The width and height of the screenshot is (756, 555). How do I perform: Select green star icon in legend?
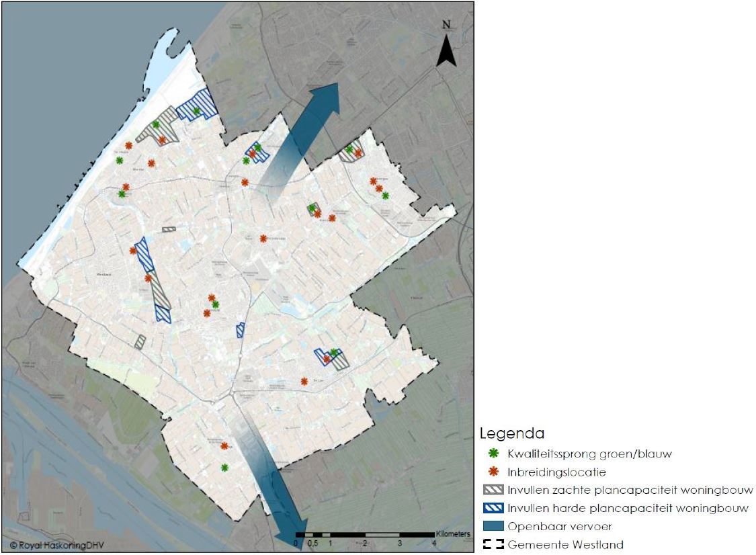pyautogui.click(x=494, y=454)
